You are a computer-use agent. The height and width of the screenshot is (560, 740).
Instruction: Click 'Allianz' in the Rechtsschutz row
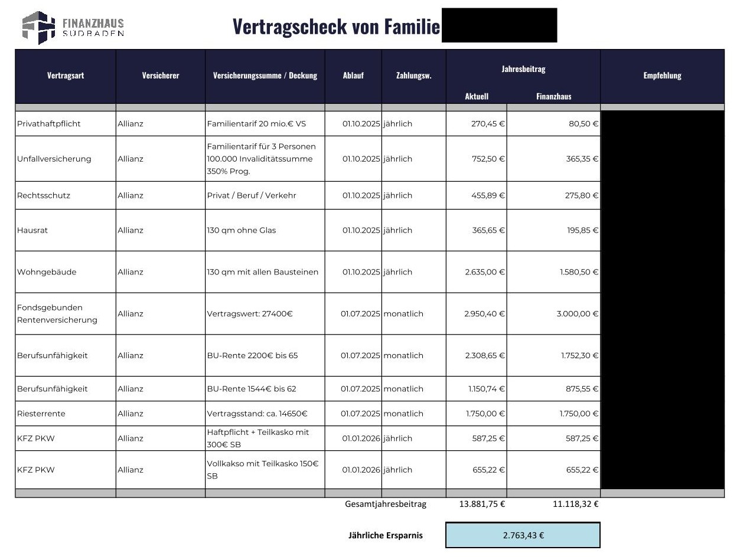pyautogui.click(x=131, y=195)
